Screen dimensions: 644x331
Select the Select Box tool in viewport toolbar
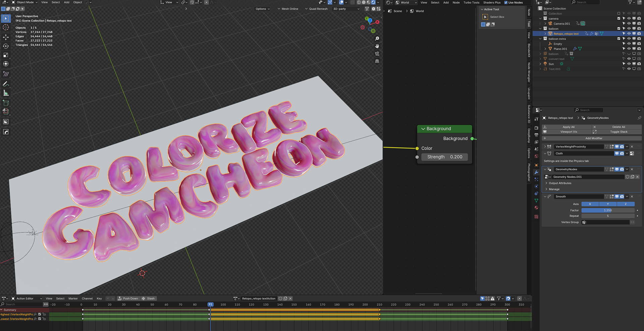(6, 18)
